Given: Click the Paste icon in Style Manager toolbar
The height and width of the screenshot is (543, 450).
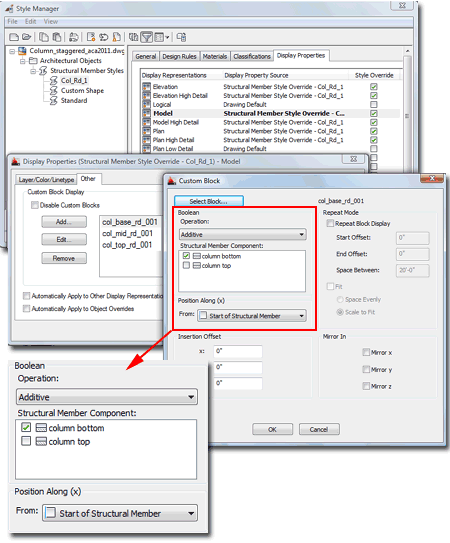Looking at the screenshot, I should [56, 37].
